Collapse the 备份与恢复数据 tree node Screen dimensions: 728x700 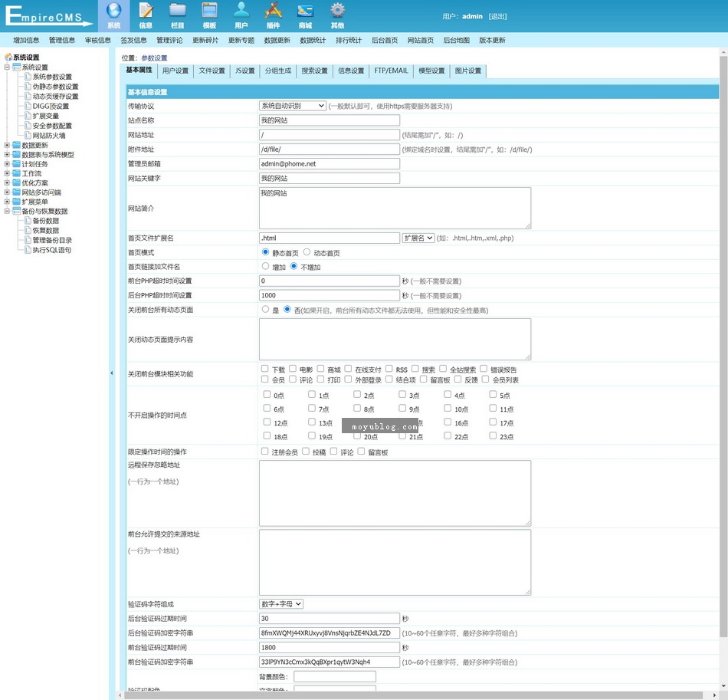pyautogui.click(x=7, y=211)
